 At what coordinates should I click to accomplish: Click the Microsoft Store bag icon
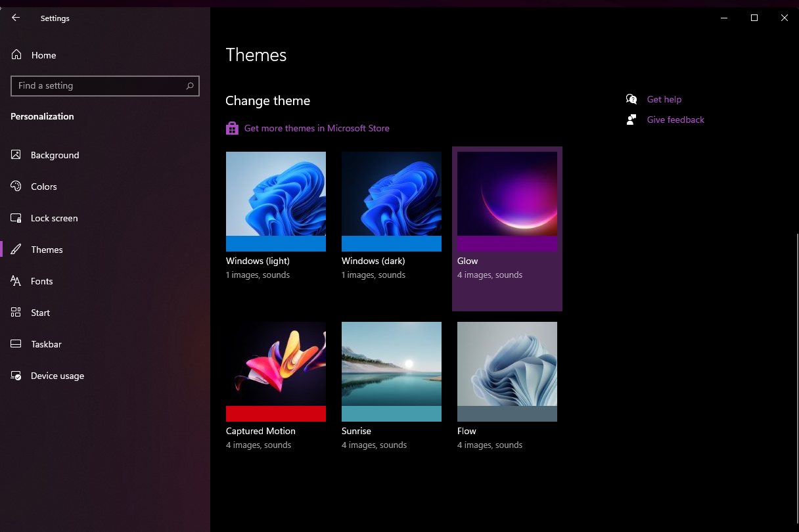click(232, 128)
